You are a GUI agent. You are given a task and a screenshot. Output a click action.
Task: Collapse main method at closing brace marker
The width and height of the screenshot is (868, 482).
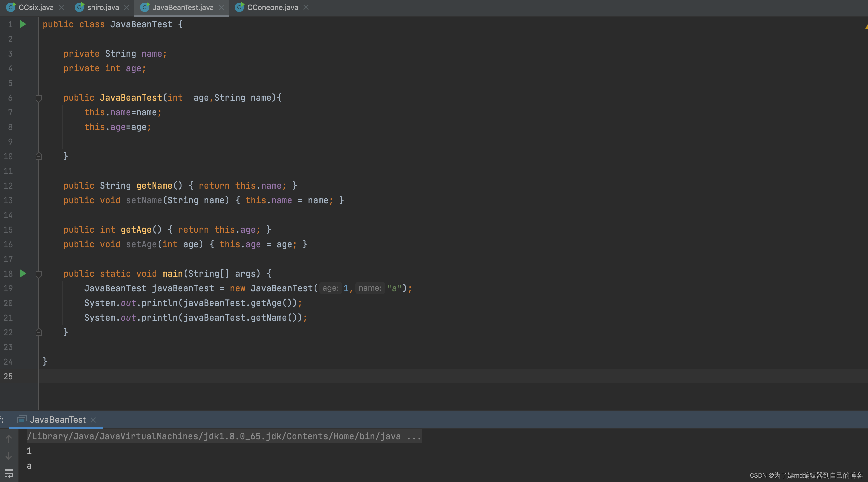(39, 332)
